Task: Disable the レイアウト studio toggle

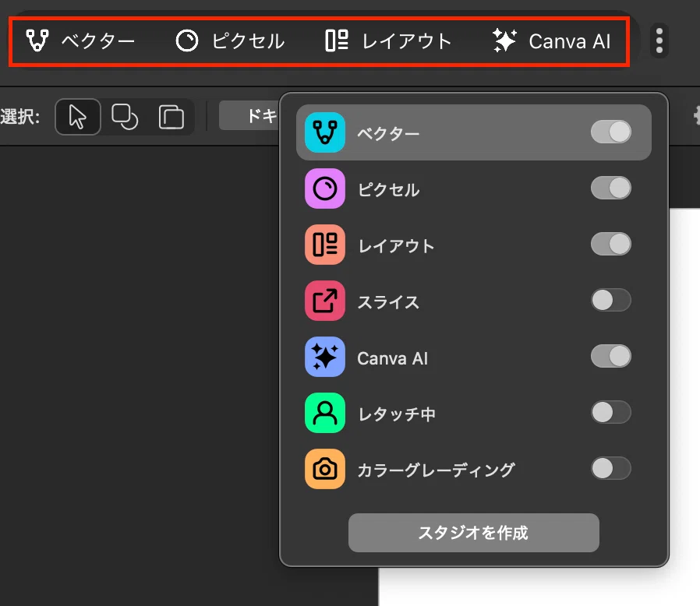Action: click(610, 244)
